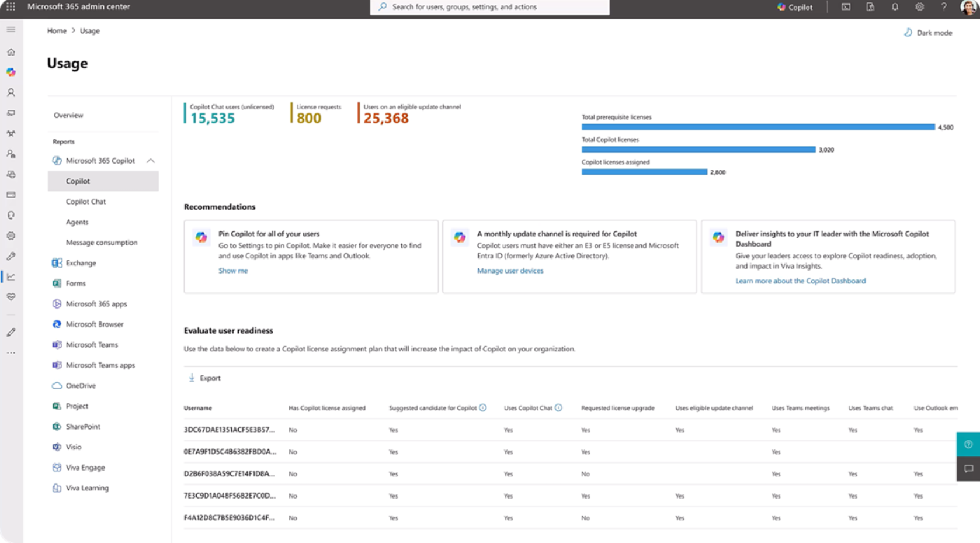Open notifications via the bell icon

pos(894,7)
